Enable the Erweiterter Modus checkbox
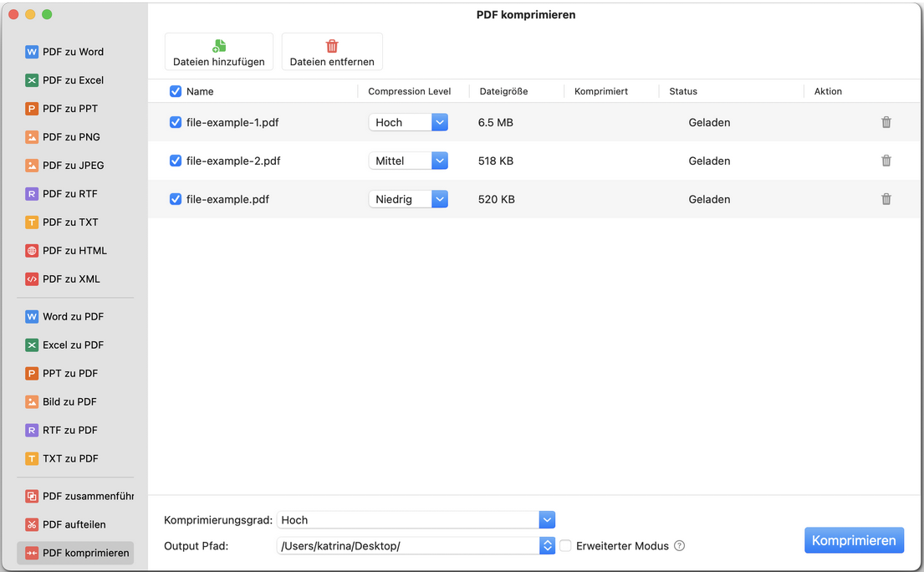The height and width of the screenshot is (572, 924). [565, 545]
